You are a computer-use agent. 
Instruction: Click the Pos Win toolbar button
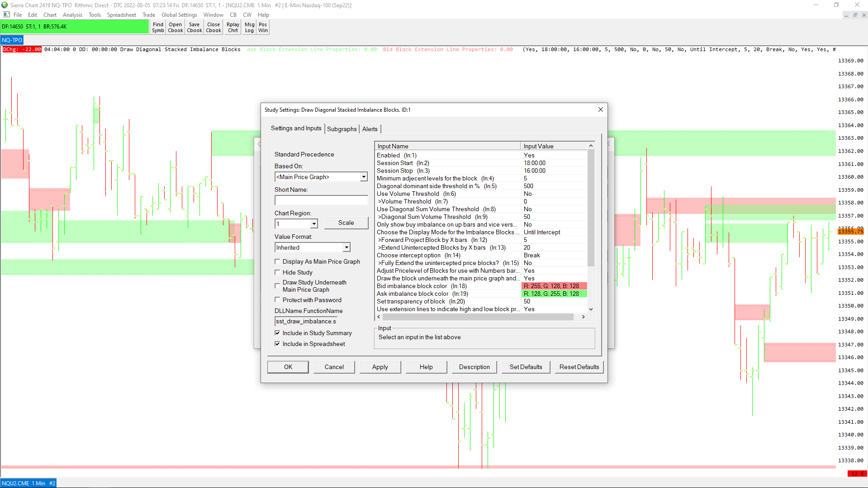[263, 28]
